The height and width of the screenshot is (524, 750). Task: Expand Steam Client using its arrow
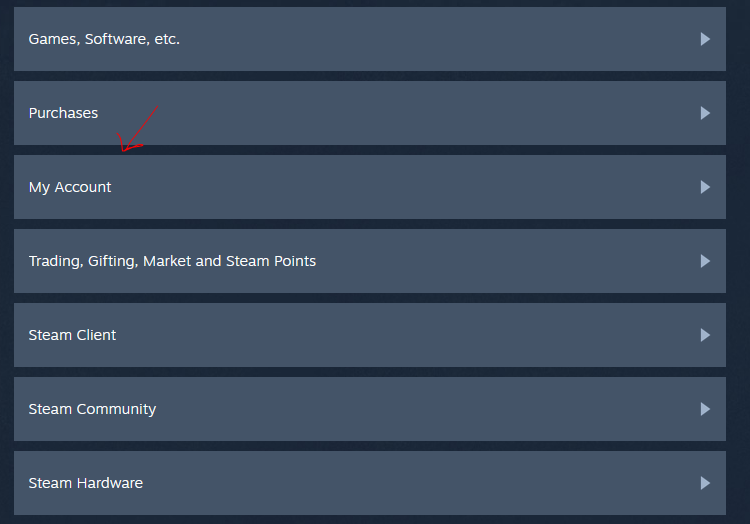point(705,335)
